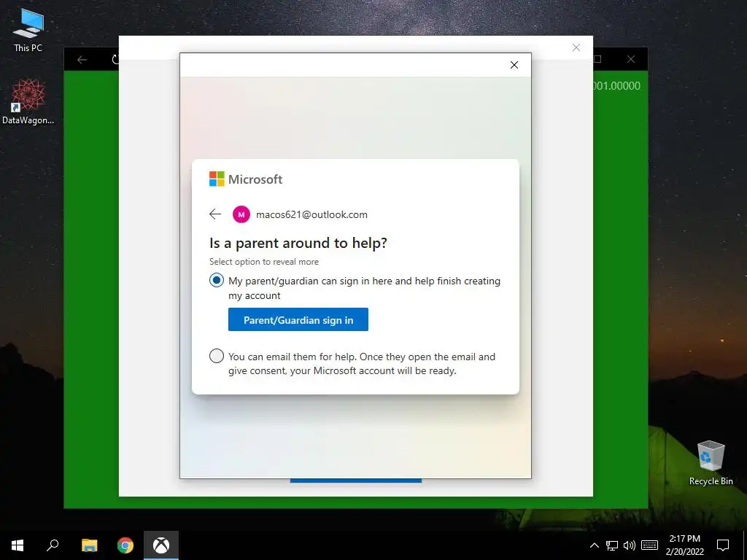Click the Parent/Guardian sign in button
This screenshot has height=560, width=747.
coord(298,319)
